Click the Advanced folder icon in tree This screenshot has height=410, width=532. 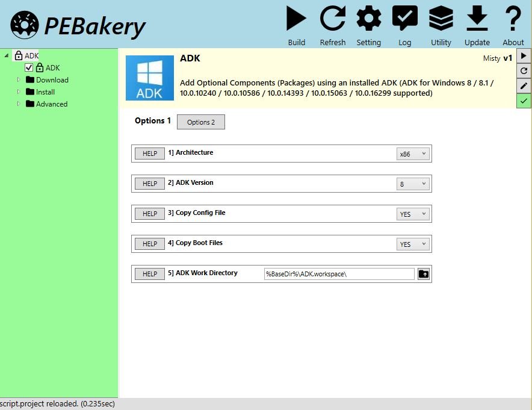click(30, 104)
